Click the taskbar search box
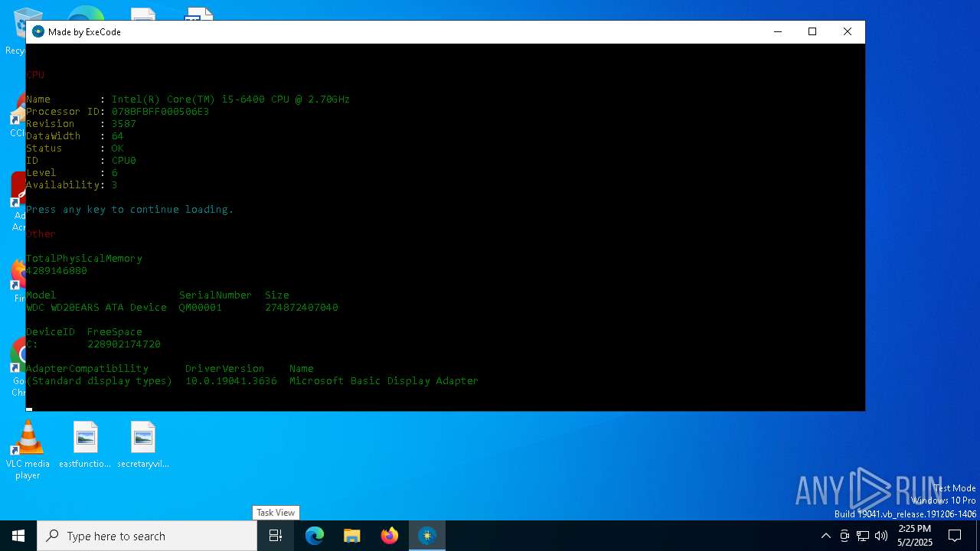Screen dimensions: 980x551 point(147,536)
